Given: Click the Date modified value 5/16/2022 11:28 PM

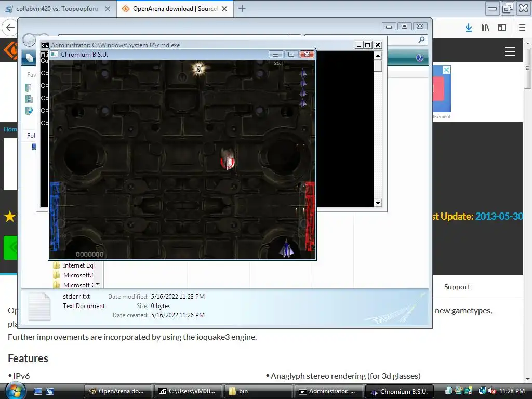Looking at the screenshot, I should click(x=178, y=297).
